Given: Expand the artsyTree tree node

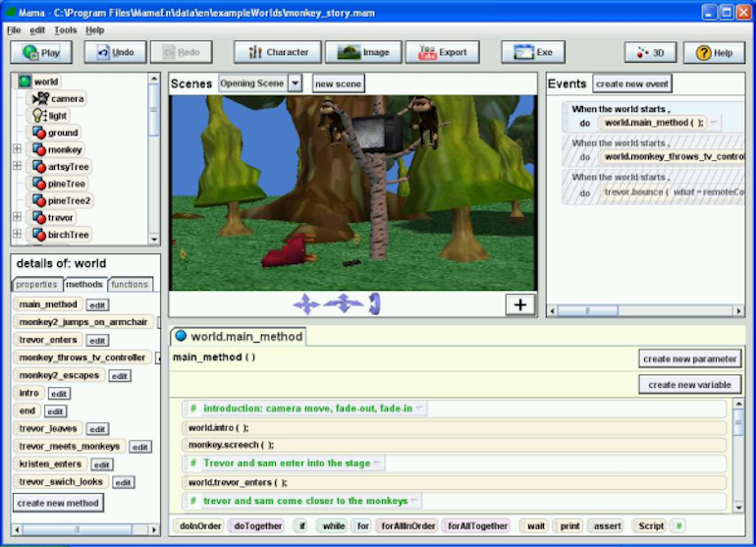Looking at the screenshot, I should (x=17, y=166).
